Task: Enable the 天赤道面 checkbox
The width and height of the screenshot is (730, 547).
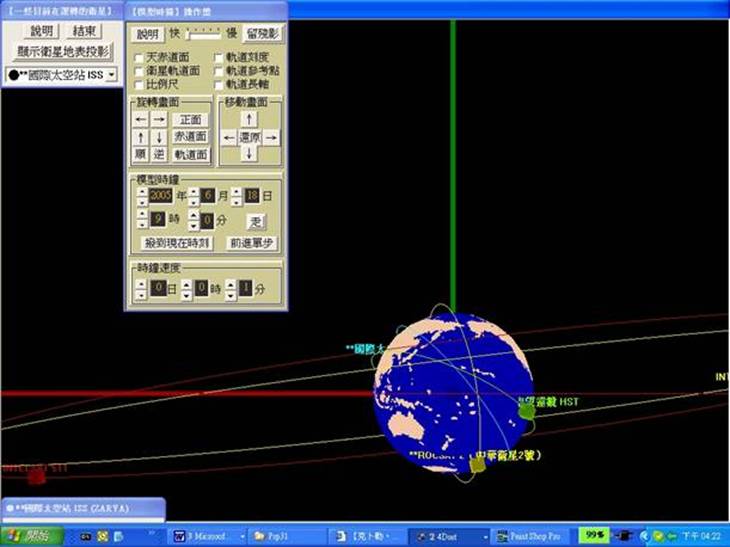Action: [138, 58]
